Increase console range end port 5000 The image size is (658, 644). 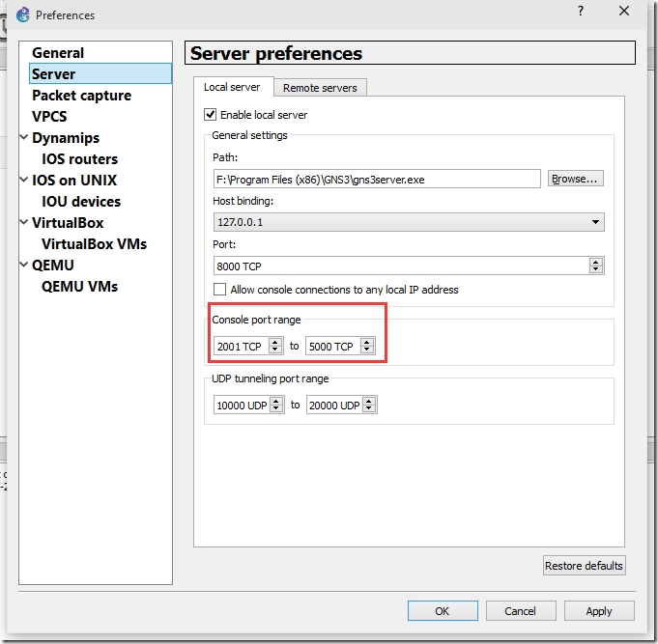coord(367,342)
